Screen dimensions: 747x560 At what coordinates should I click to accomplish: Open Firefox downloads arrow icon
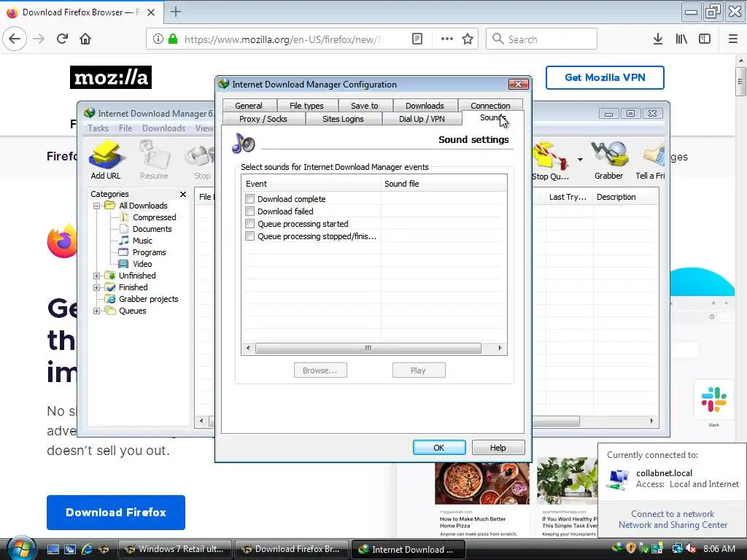click(x=658, y=39)
